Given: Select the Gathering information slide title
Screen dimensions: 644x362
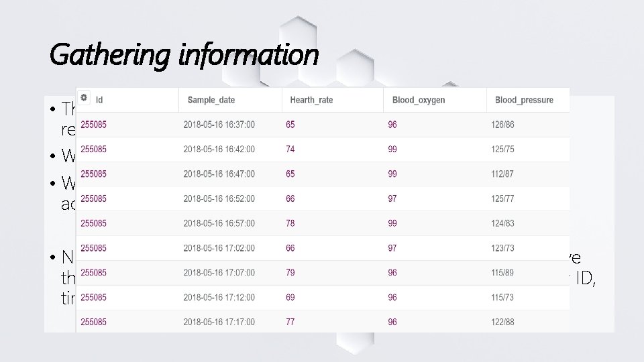Looking at the screenshot, I should (x=184, y=54).
